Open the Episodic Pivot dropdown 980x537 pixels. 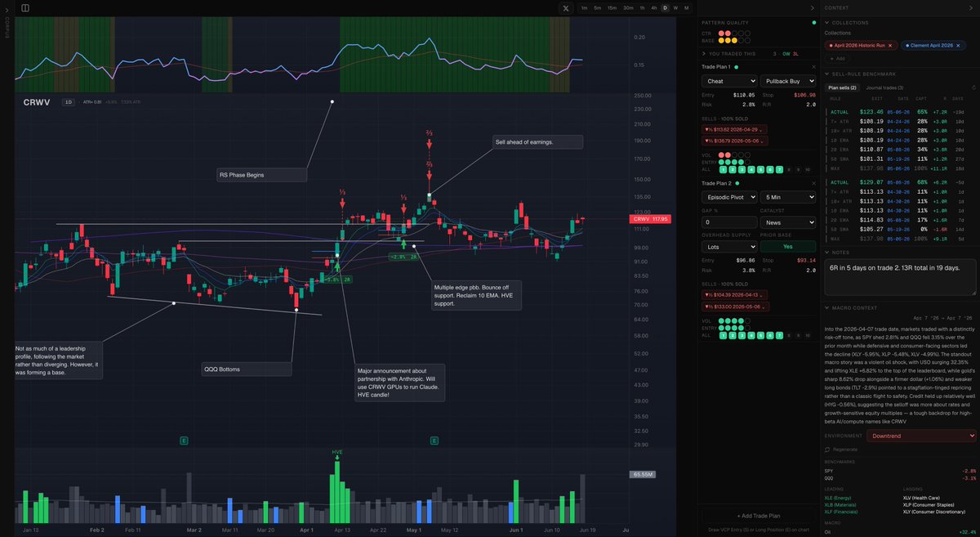click(729, 197)
